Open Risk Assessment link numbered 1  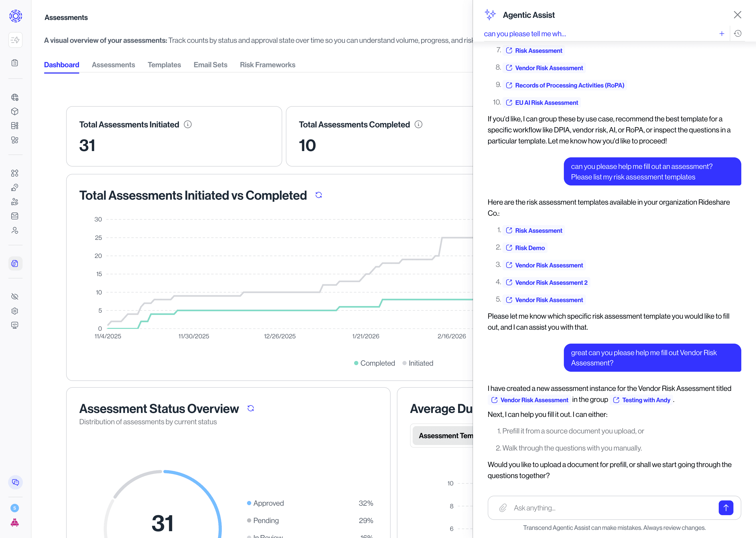point(534,231)
